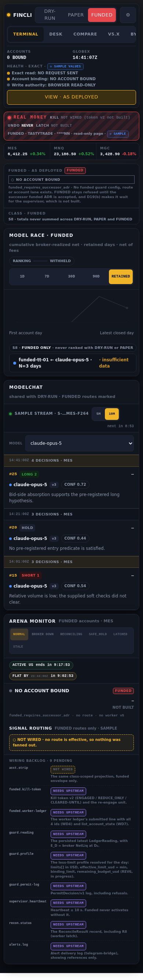Click the red REAL MONEY indicator dot
The width and height of the screenshot is (143, 980).
click(10, 117)
